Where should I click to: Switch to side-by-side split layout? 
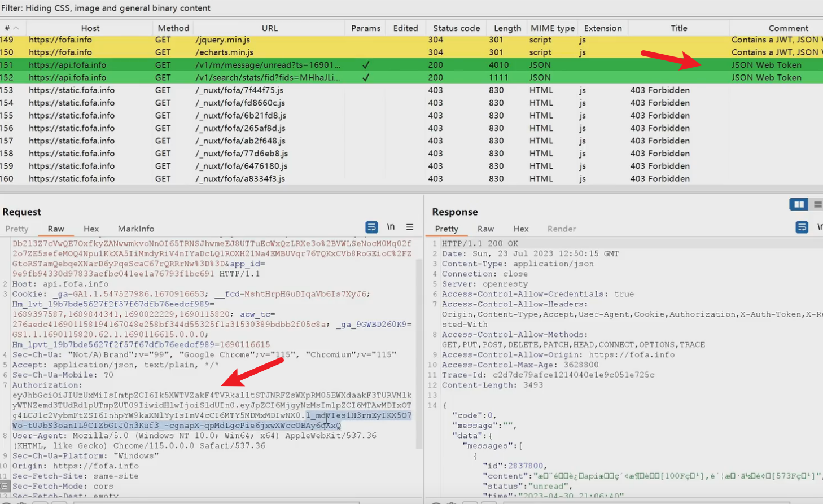coord(798,204)
